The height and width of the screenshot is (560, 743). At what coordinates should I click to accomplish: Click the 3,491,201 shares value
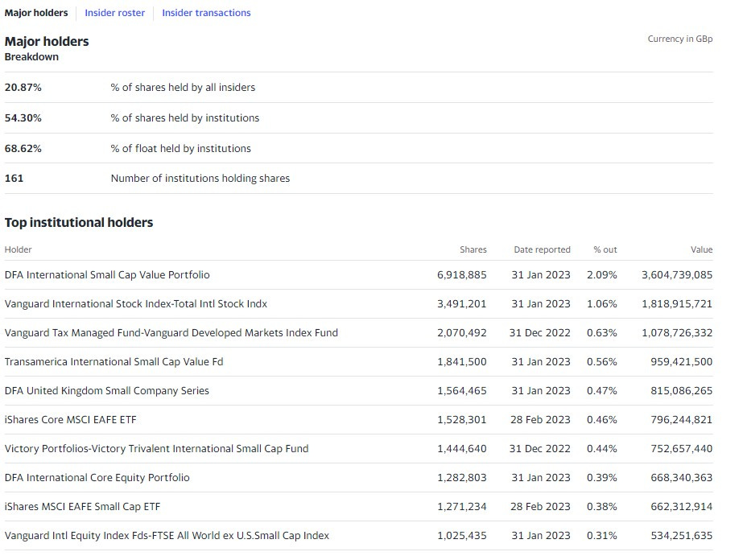[x=461, y=303]
